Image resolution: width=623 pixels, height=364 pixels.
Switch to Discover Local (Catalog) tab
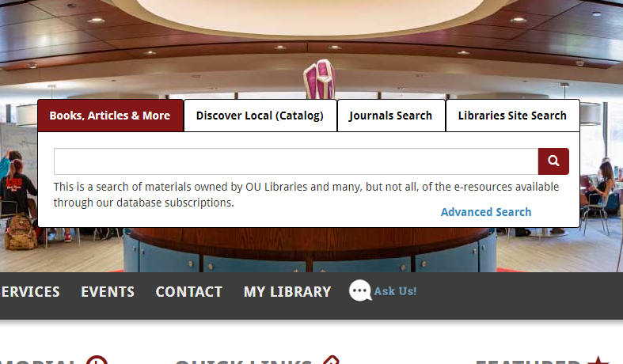click(x=260, y=116)
